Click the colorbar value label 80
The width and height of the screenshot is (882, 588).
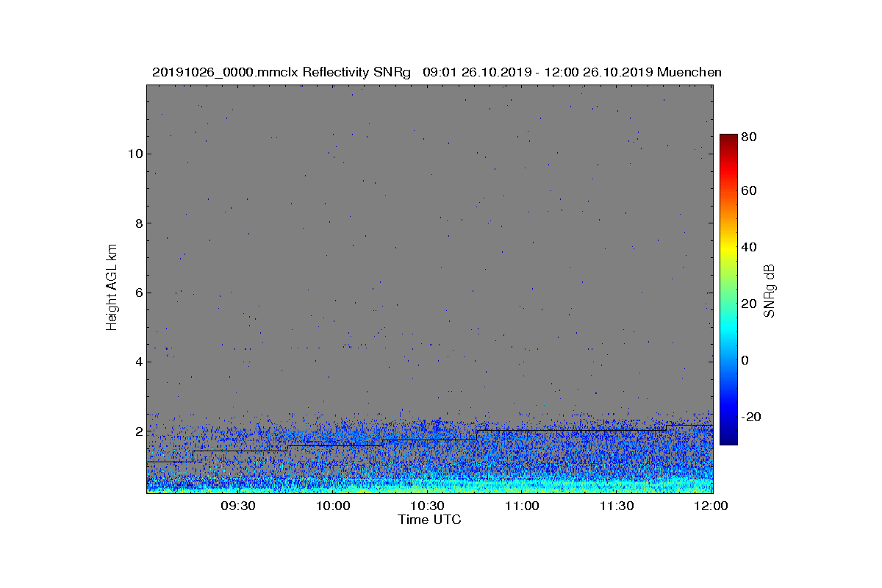750,137
